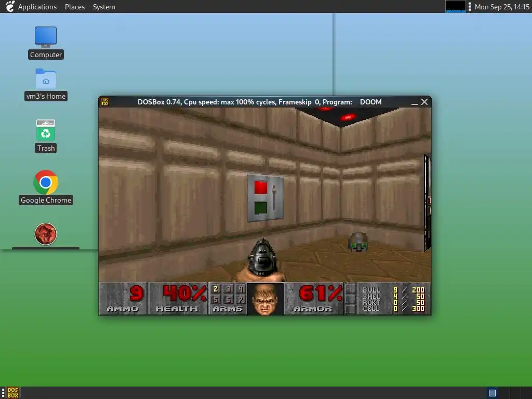The width and height of the screenshot is (532, 399).
Task: Click the DOSBox taskbar button
Action: click(13, 393)
